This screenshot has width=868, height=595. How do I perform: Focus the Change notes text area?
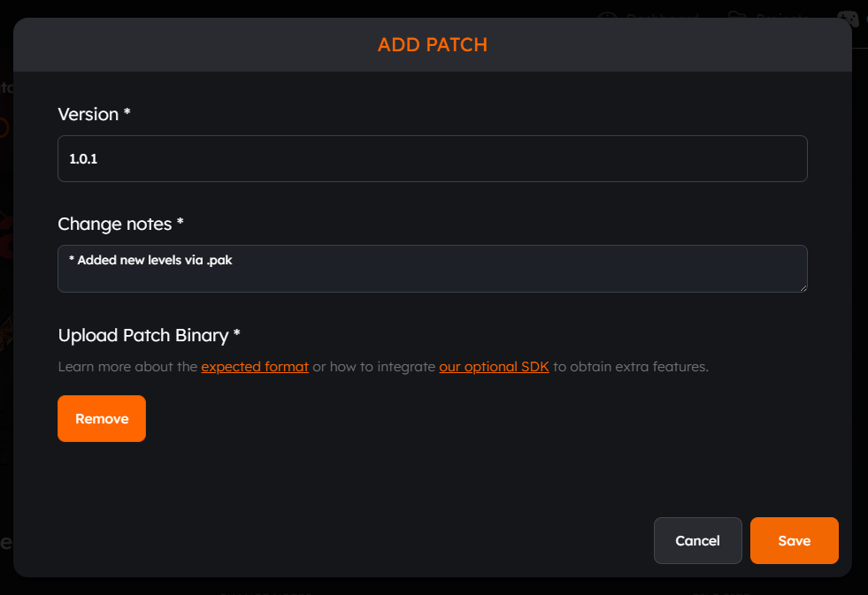(x=433, y=269)
